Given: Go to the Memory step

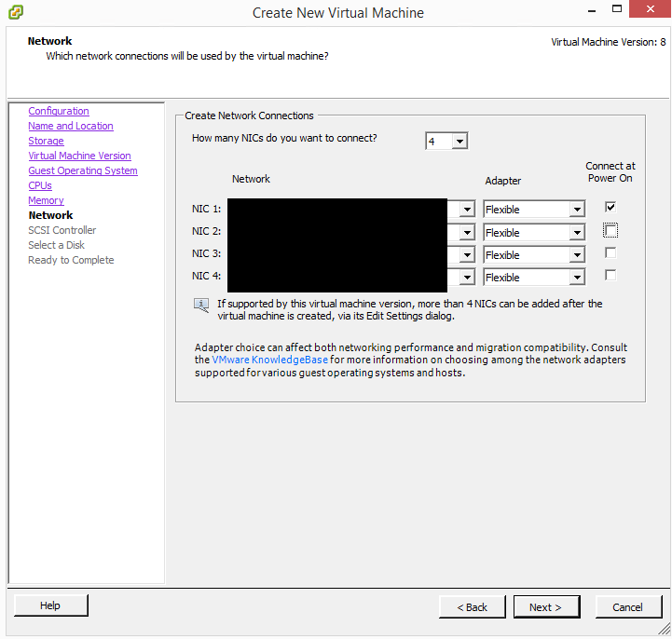Looking at the screenshot, I should pos(46,200).
